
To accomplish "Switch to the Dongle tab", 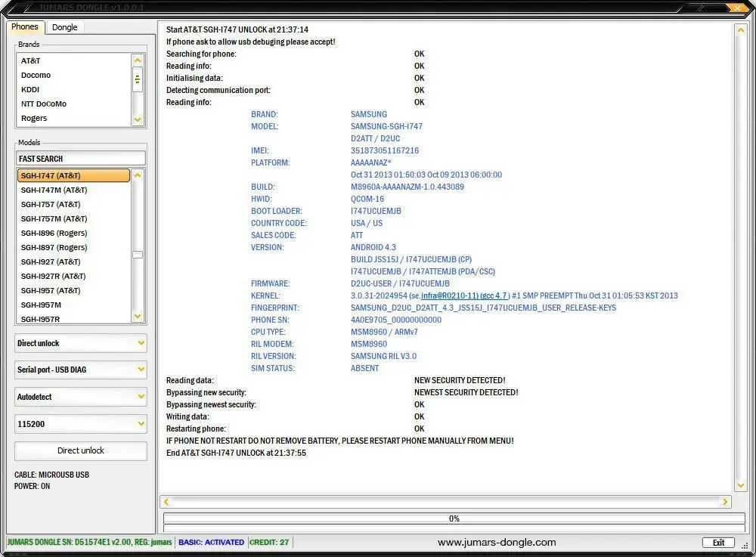I will tap(64, 27).
